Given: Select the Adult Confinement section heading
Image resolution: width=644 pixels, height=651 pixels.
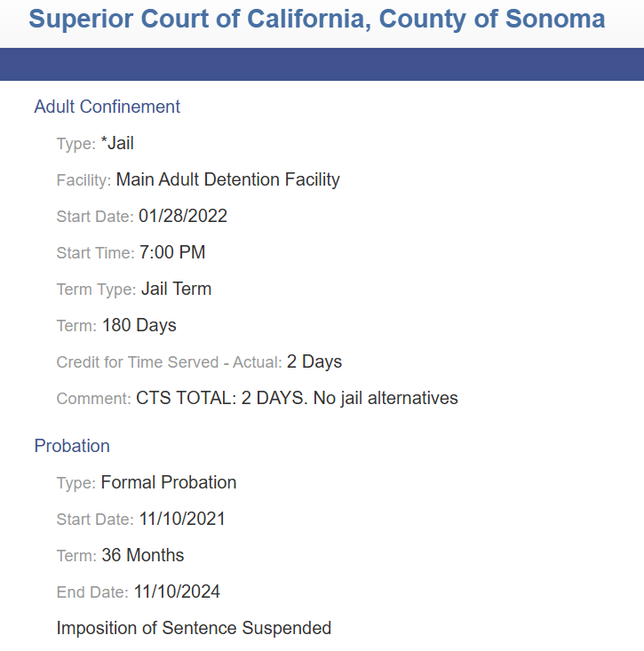Looking at the screenshot, I should (x=107, y=107).
